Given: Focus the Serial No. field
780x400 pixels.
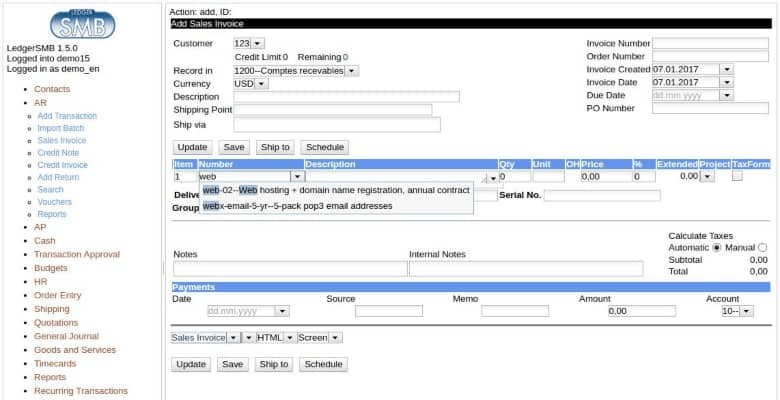Looking at the screenshot, I should point(602,196).
